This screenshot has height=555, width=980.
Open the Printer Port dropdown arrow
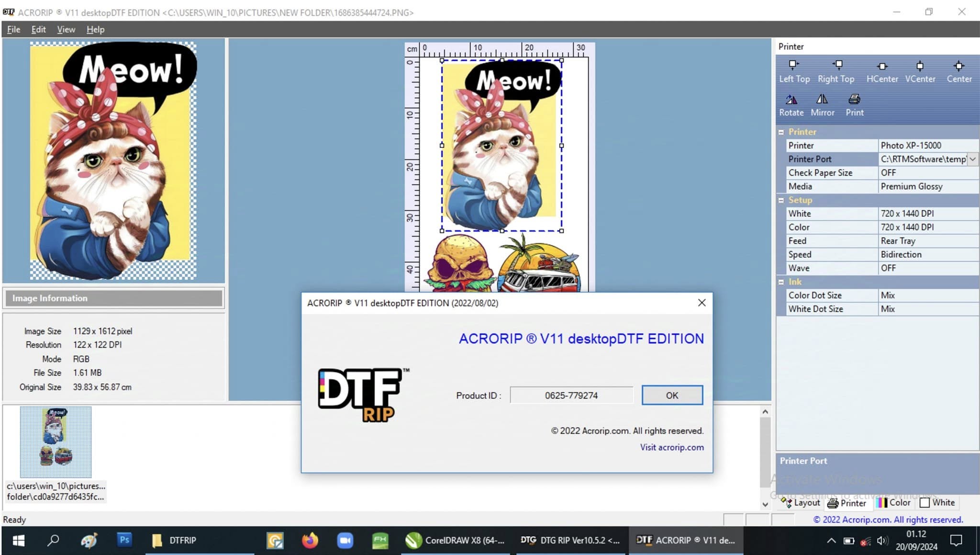click(973, 159)
